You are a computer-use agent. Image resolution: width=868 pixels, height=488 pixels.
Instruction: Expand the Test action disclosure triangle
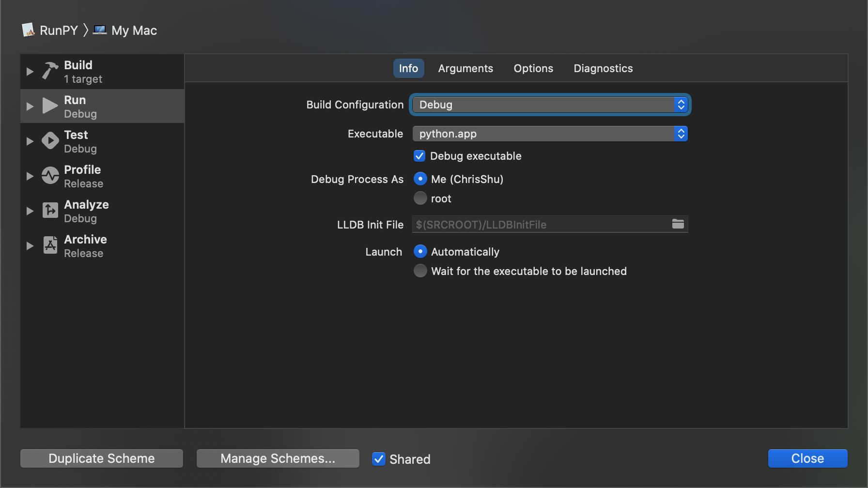30,141
